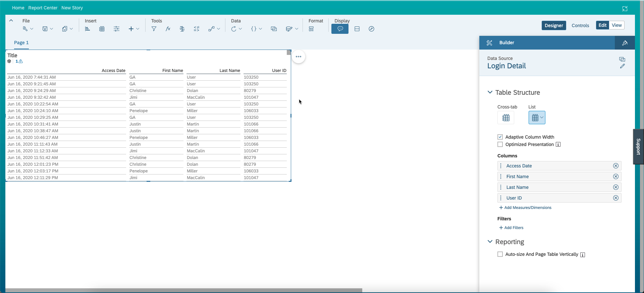Click the warning indicator under Title
The height and width of the screenshot is (293, 644).
click(x=19, y=61)
